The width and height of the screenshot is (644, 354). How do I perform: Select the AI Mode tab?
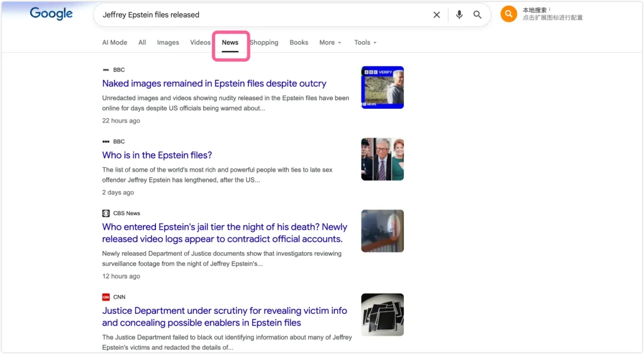point(114,43)
